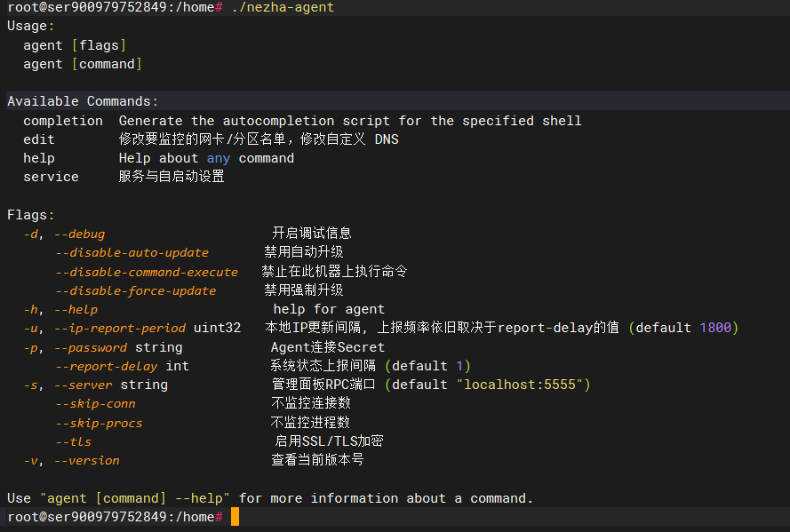Click the '--disable-auto-update' flag
The image size is (790, 532).
(132, 252)
